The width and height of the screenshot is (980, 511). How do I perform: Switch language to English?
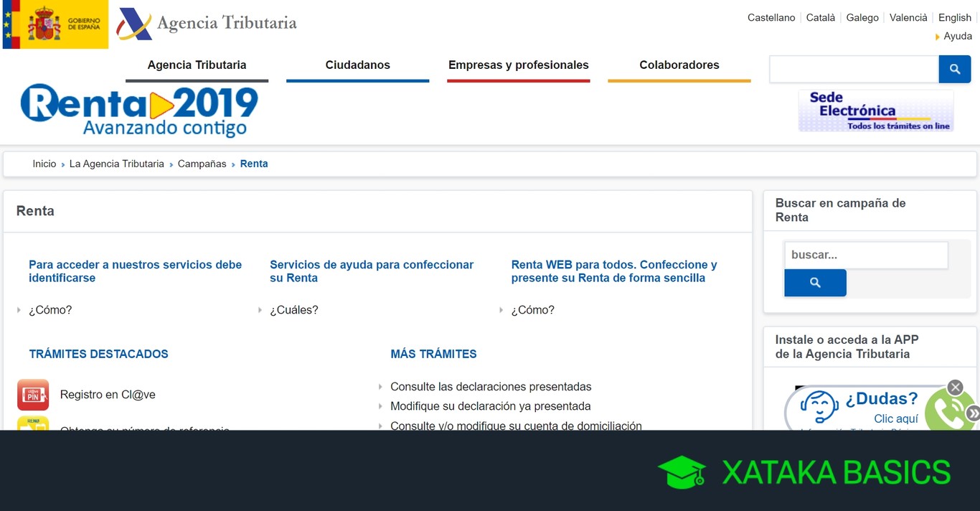click(955, 18)
